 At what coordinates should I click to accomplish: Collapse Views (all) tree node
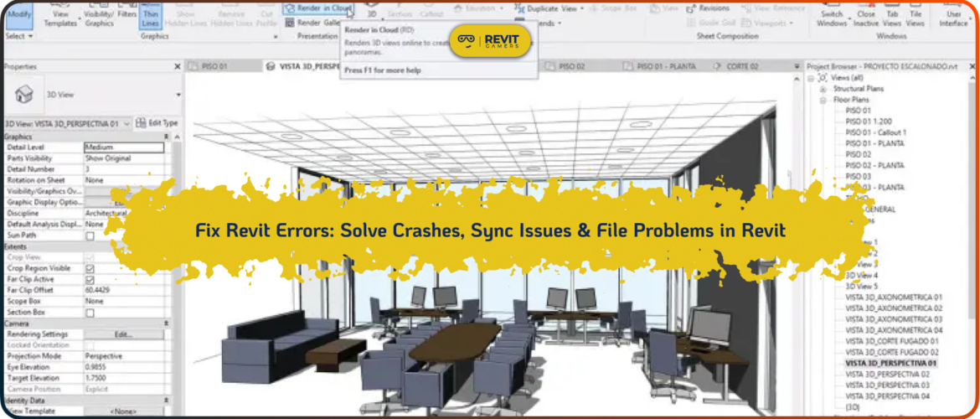point(812,78)
